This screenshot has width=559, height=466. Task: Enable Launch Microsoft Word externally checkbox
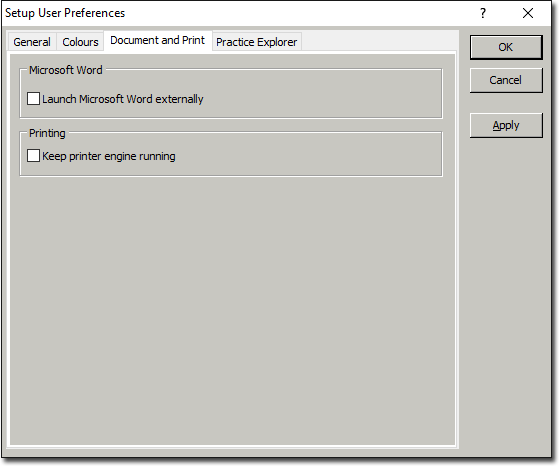point(33,98)
